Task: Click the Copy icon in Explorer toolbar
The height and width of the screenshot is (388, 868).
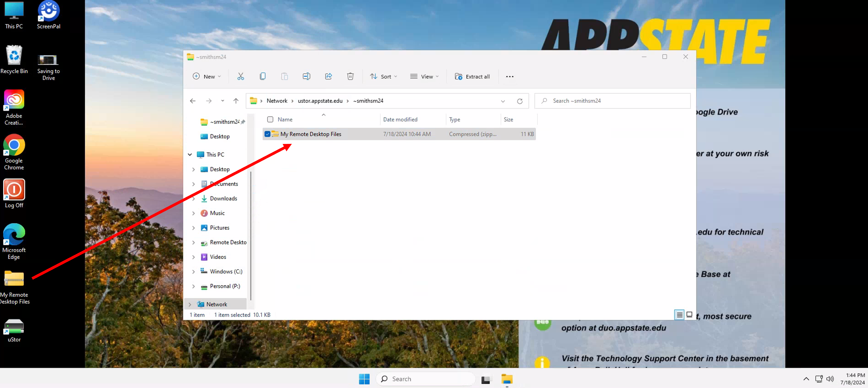Action: tap(263, 76)
